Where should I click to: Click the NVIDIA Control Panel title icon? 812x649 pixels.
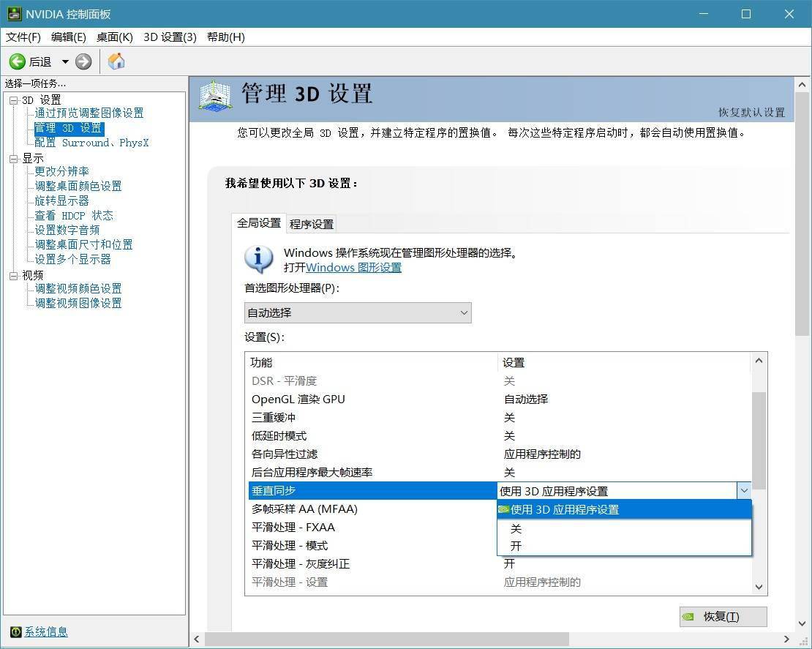pyautogui.click(x=14, y=14)
